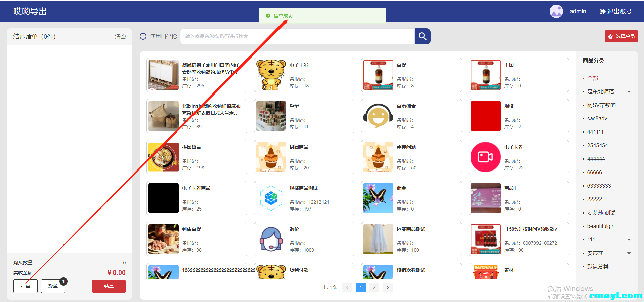Select the beautifulgirl category
The width and height of the screenshot is (644, 302).
(x=601, y=226)
